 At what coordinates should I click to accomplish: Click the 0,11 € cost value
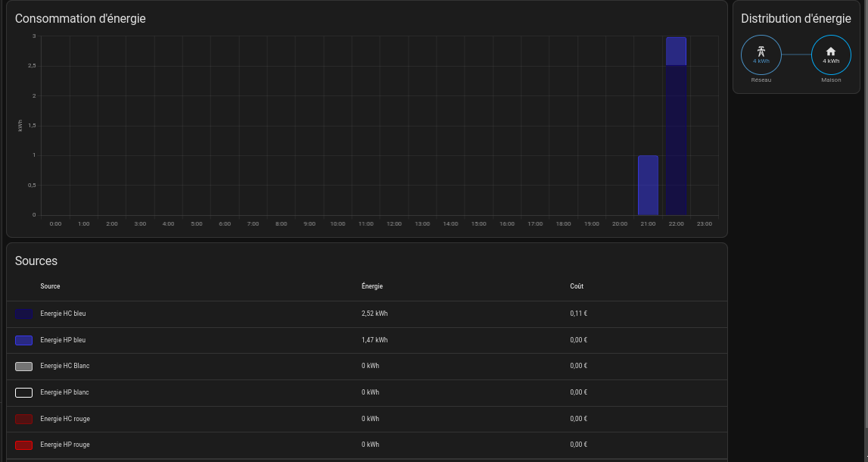click(579, 314)
